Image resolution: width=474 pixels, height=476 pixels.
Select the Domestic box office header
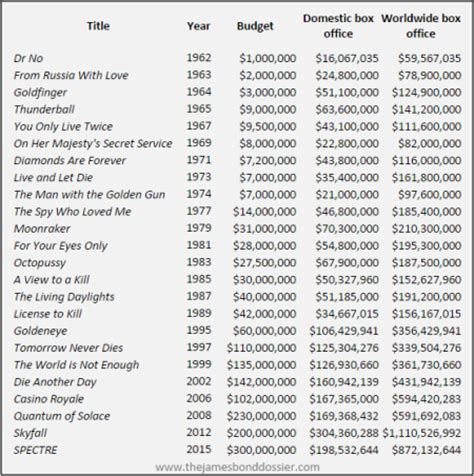click(338, 26)
